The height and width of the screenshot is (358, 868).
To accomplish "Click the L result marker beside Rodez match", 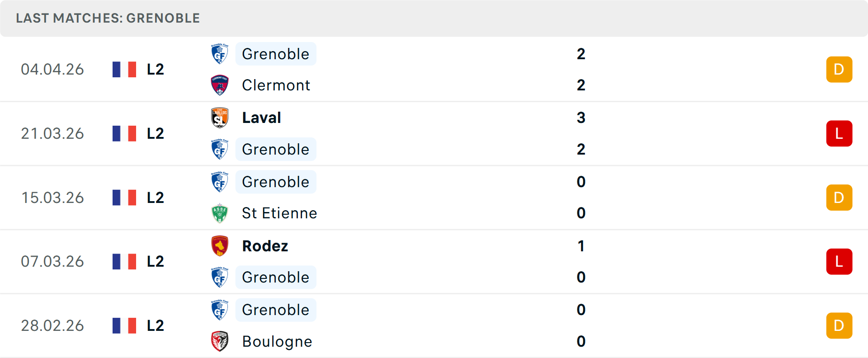I will point(840,261).
